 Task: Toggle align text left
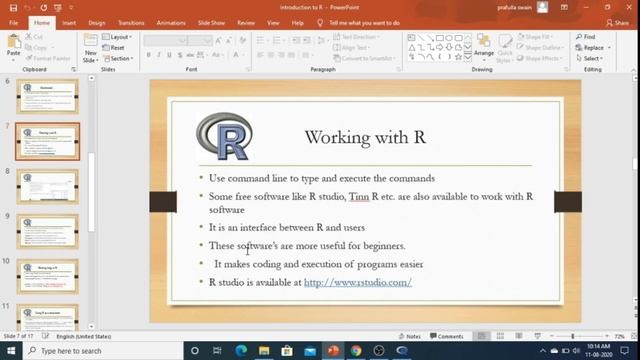pyautogui.click(x=260, y=55)
